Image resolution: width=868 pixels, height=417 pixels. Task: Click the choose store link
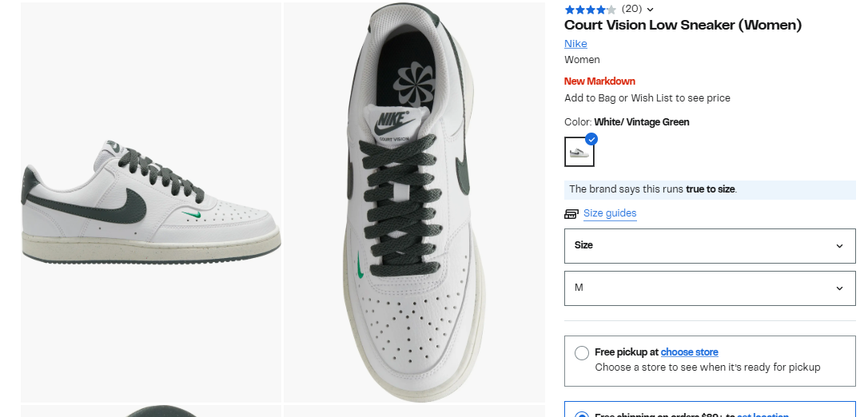pyautogui.click(x=689, y=352)
